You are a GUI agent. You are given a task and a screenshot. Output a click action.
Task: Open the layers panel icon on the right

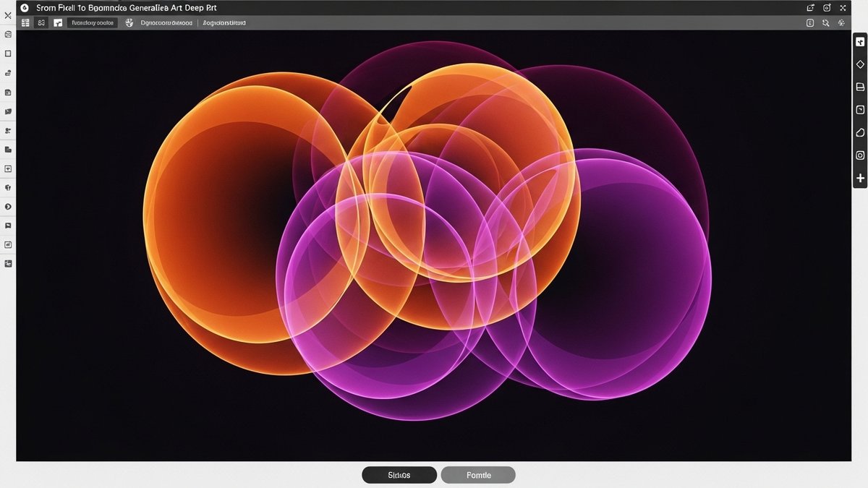[x=859, y=87]
